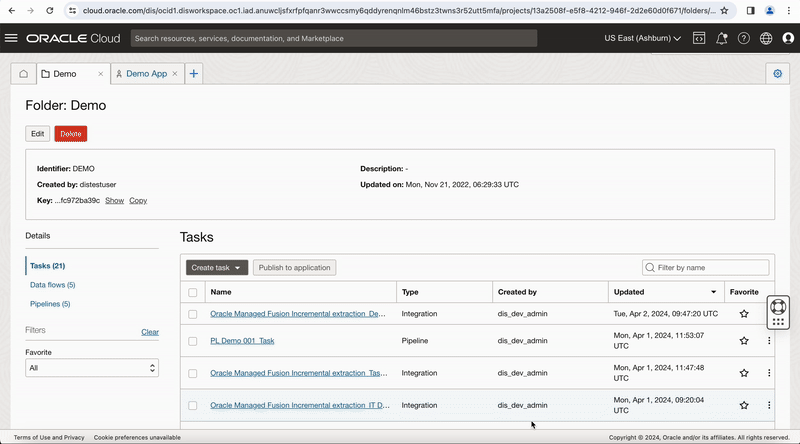Favorite the 11:47:48 Integration task
This screenshot has width=800, height=444.
744,373
